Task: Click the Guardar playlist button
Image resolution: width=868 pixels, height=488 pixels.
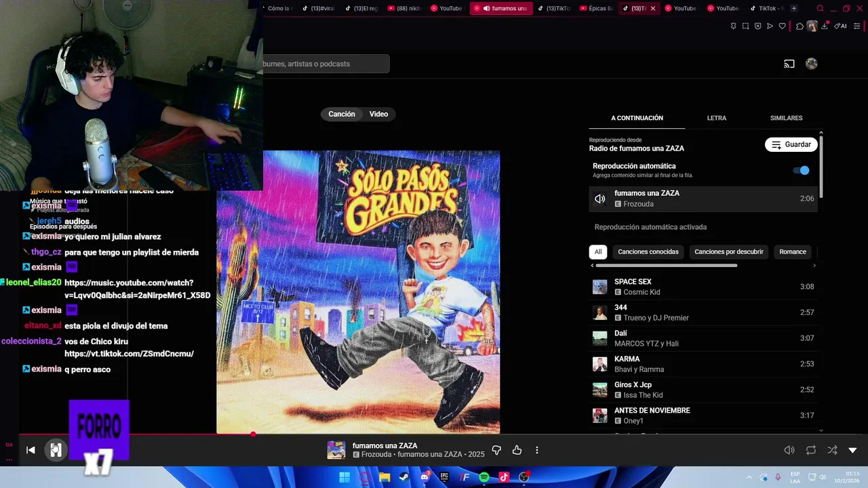Action: [x=791, y=144]
